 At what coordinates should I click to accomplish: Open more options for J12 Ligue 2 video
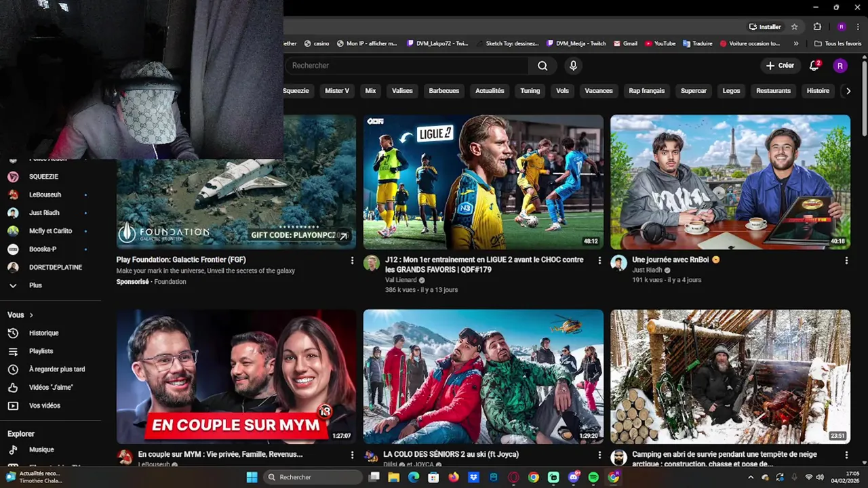599,260
